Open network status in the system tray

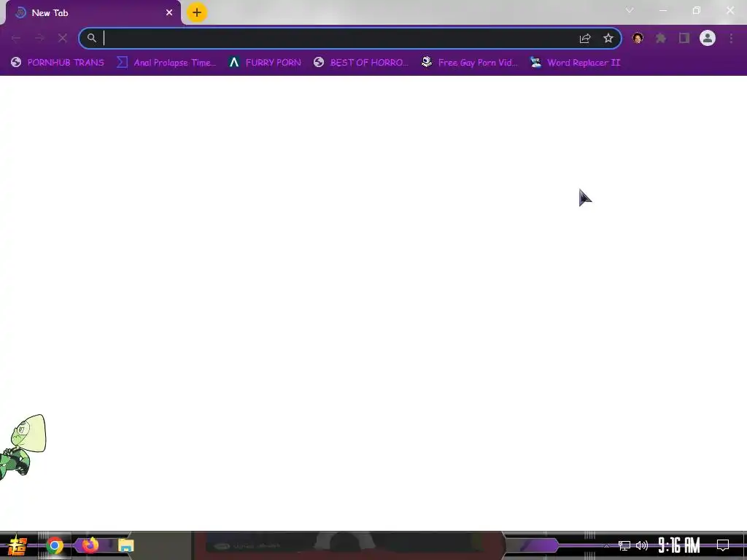click(x=624, y=545)
